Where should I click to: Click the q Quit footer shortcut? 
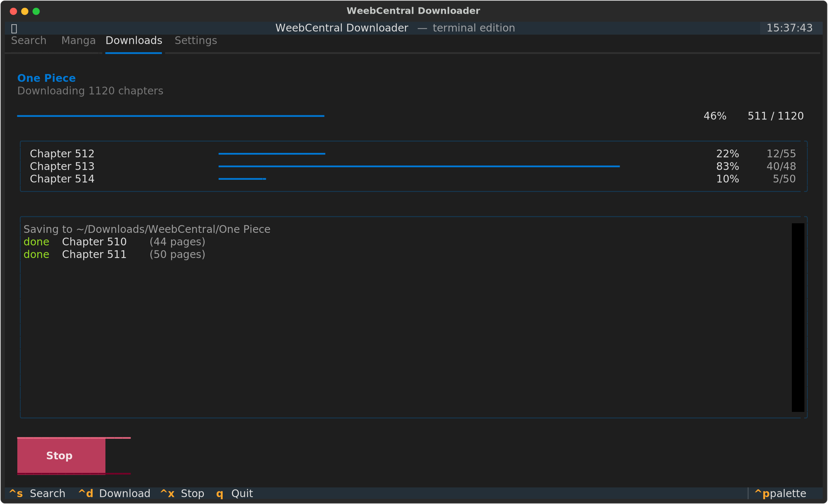(234, 493)
